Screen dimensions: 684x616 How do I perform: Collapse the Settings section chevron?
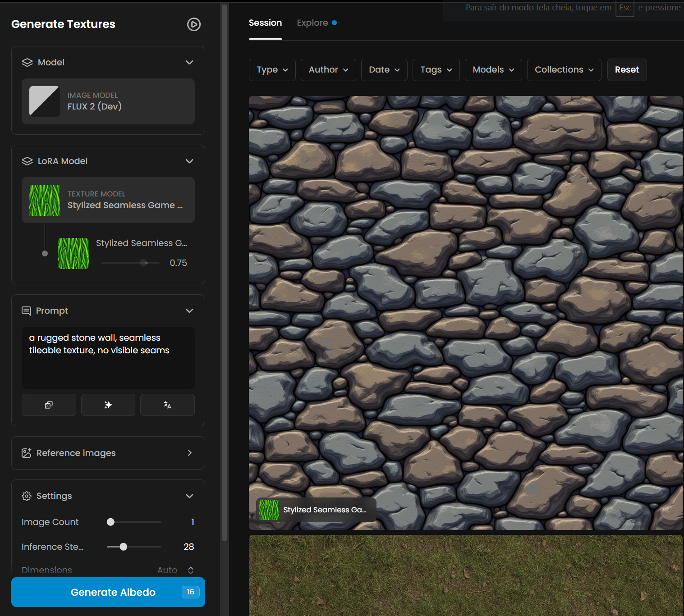point(189,496)
